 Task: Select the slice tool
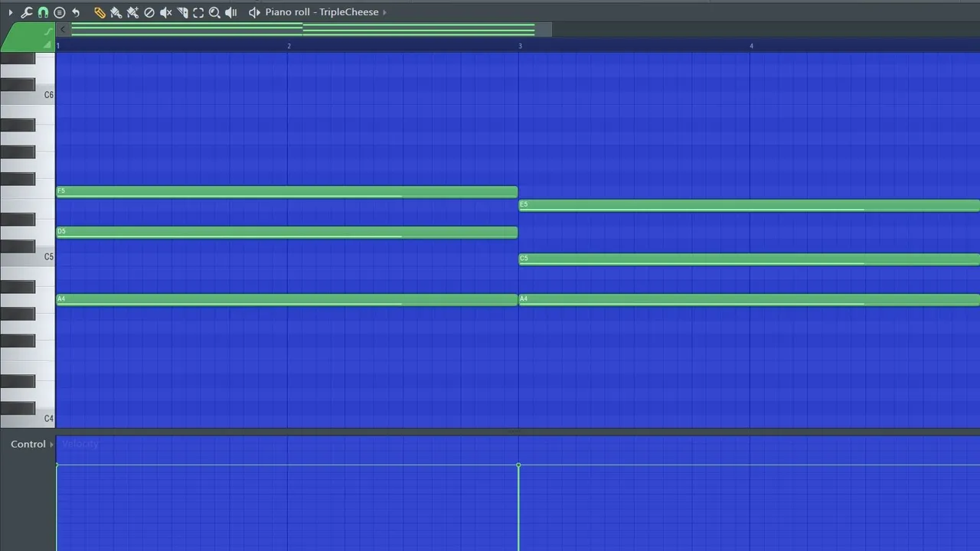[x=182, y=12]
